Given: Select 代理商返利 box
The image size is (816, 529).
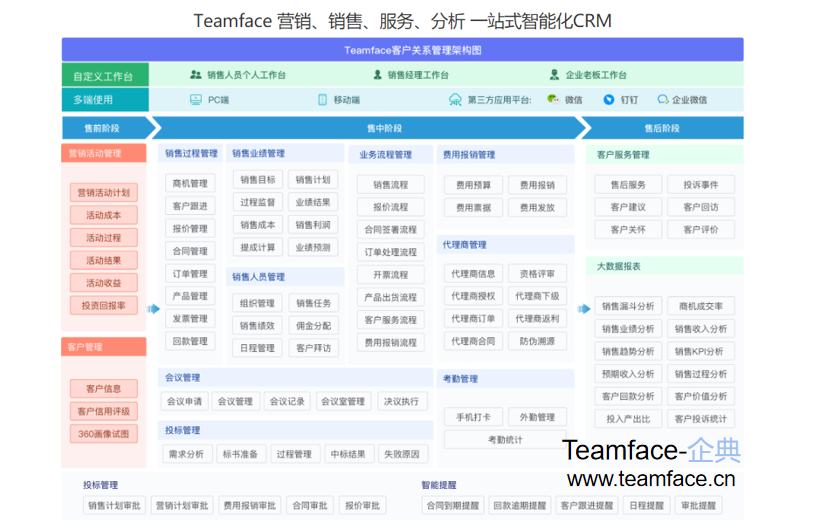Looking at the screenshot, I should point(537,318).
